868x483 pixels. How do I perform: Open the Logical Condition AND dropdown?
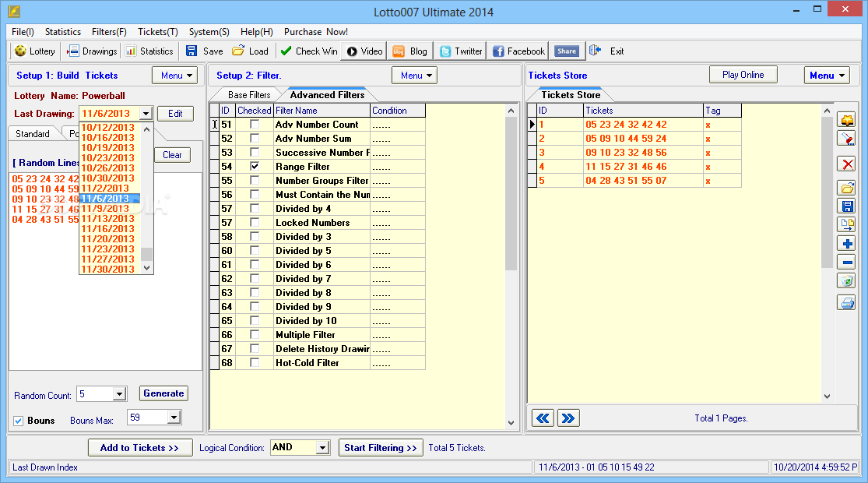323,447
